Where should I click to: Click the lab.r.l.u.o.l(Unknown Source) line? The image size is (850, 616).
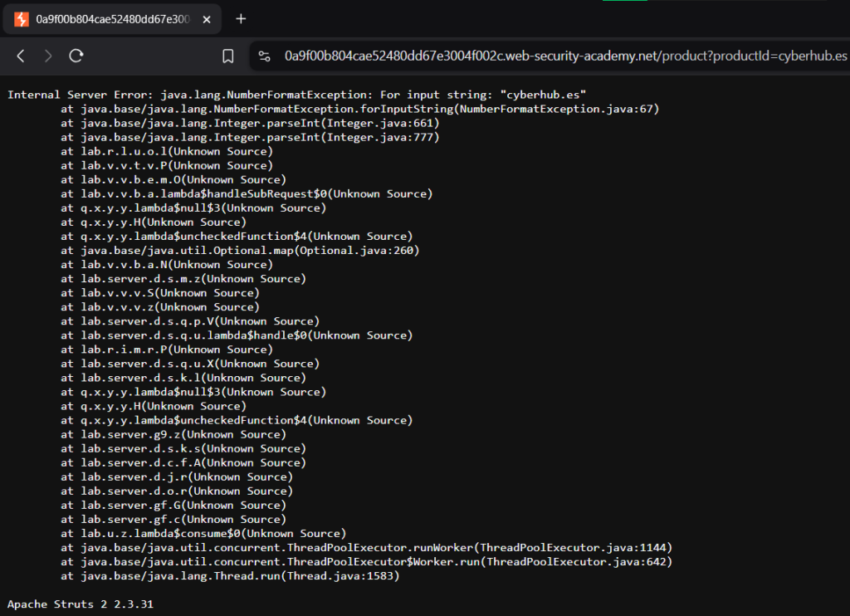(167, 151)
